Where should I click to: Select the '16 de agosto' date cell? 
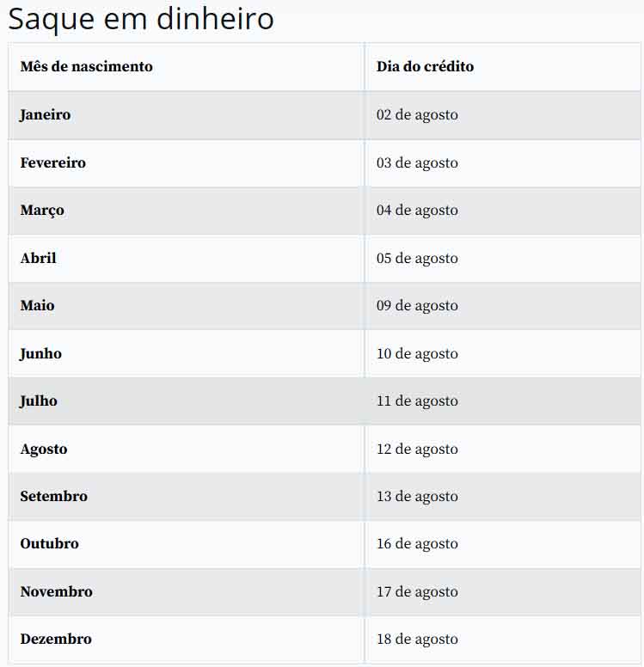[417, 544]
